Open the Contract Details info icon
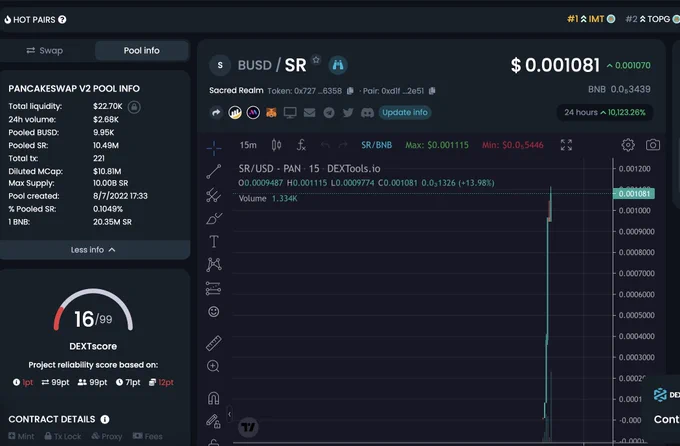 pyautogui.click(x=105, y=420)
